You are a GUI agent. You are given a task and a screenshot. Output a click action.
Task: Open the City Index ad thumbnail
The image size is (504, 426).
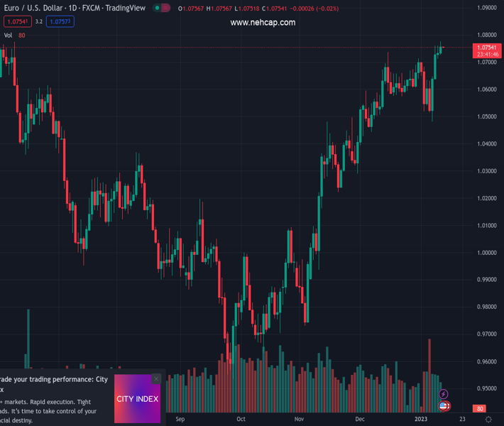tap(137, 399)
